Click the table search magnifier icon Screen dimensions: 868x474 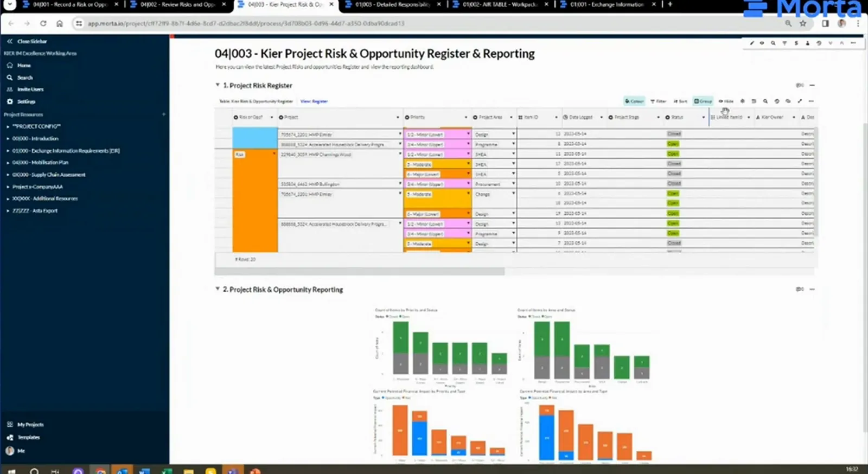tap(765, 101)
